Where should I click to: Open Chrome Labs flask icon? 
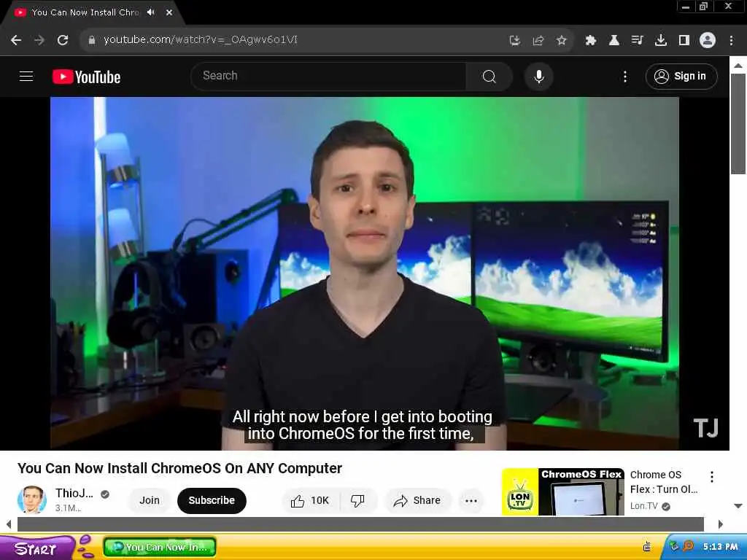point(614,41)
